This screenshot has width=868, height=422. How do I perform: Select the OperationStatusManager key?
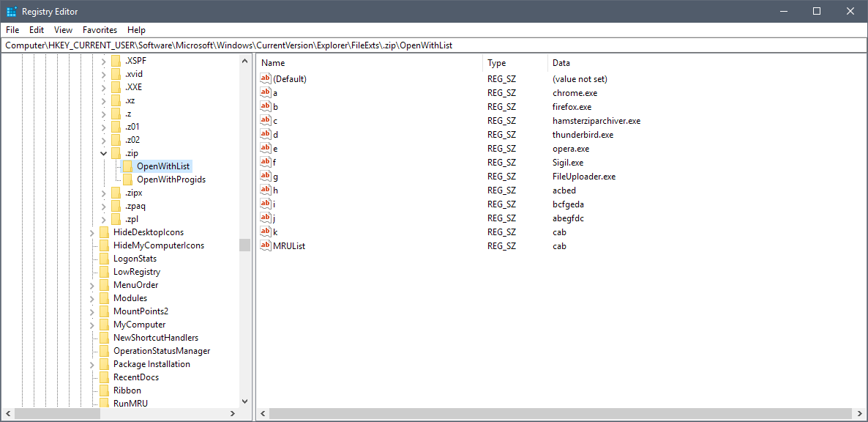click(162, 351)
